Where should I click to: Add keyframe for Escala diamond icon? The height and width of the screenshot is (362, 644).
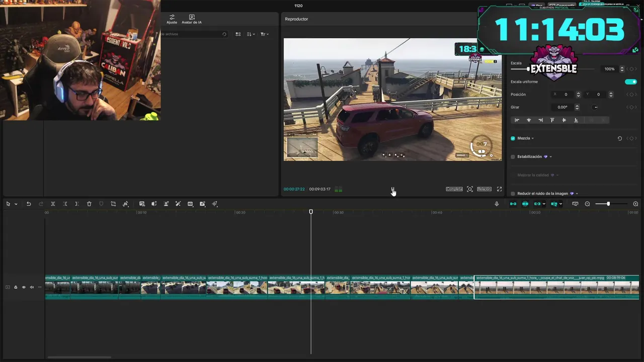pos(631,69)
